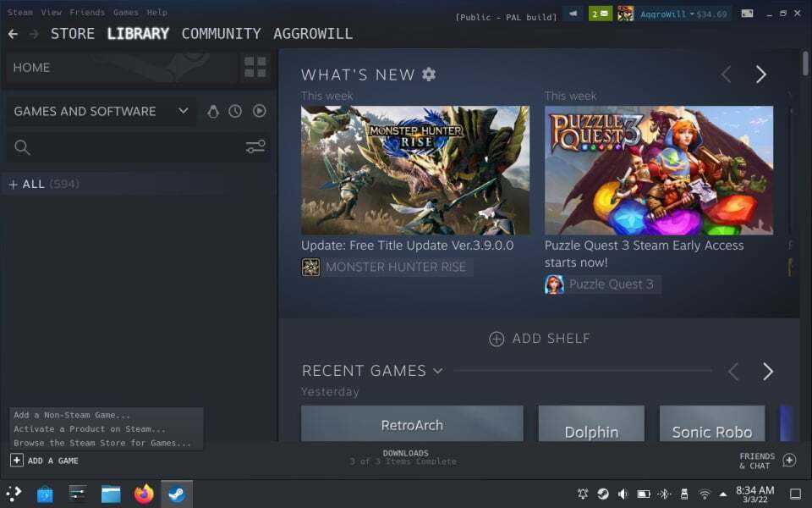Open the View menu
Screen dimensions: 812x508
pyautogui.click(x=52, y=12)
